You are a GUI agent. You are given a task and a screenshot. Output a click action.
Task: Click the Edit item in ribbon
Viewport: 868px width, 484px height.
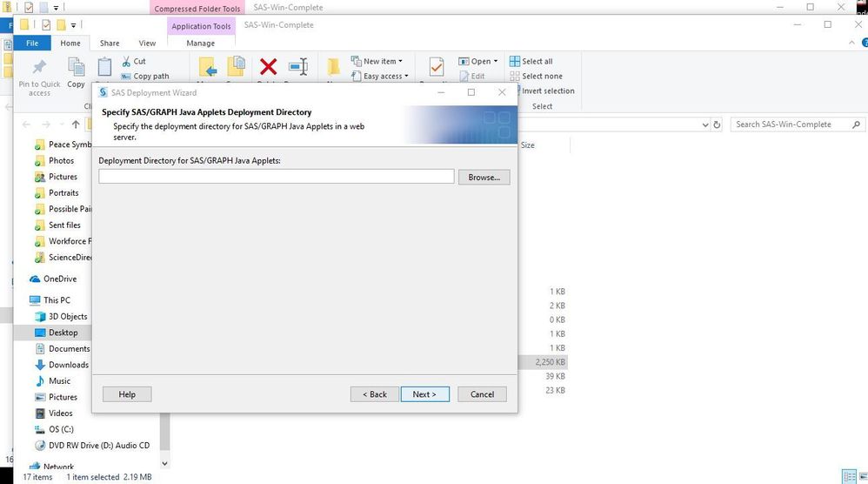click(471, 77)
